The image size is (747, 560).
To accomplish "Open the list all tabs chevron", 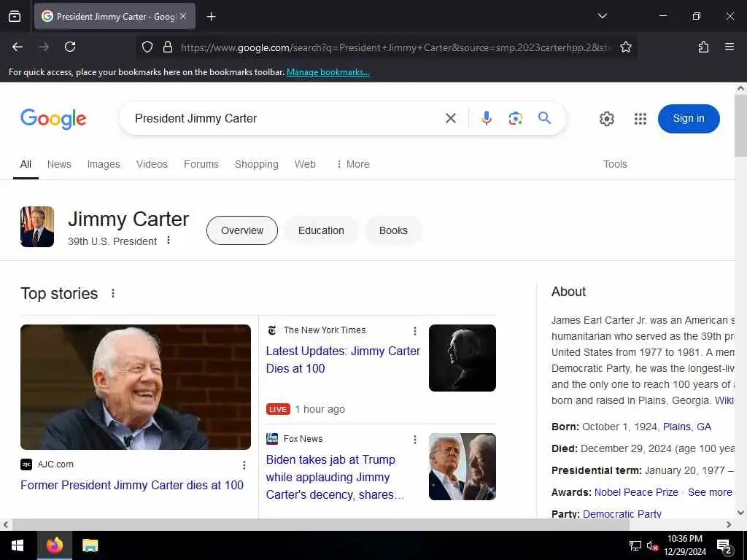I will pyautogui.click(x=602, y=16).
